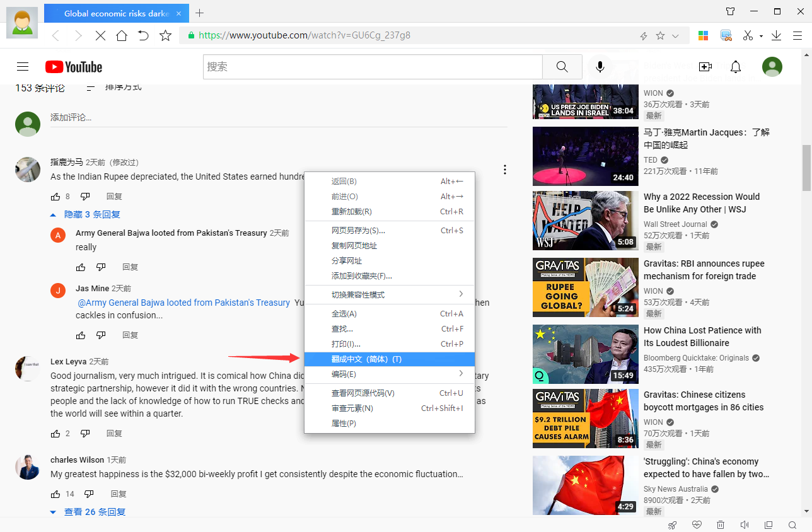Viewport: 812px width, 532px height.
Task: Like the Jas Mine reply
Action: pyautogui.click(x=81, y=335)
